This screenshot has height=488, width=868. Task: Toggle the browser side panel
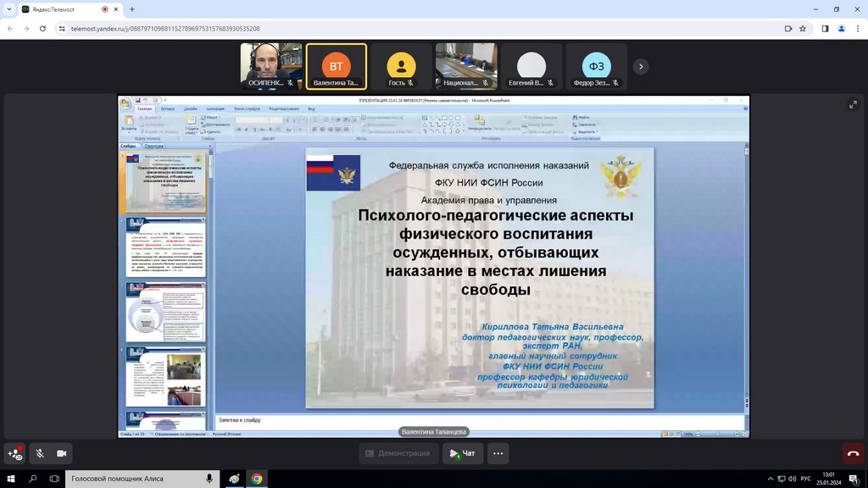coord(825,28)
